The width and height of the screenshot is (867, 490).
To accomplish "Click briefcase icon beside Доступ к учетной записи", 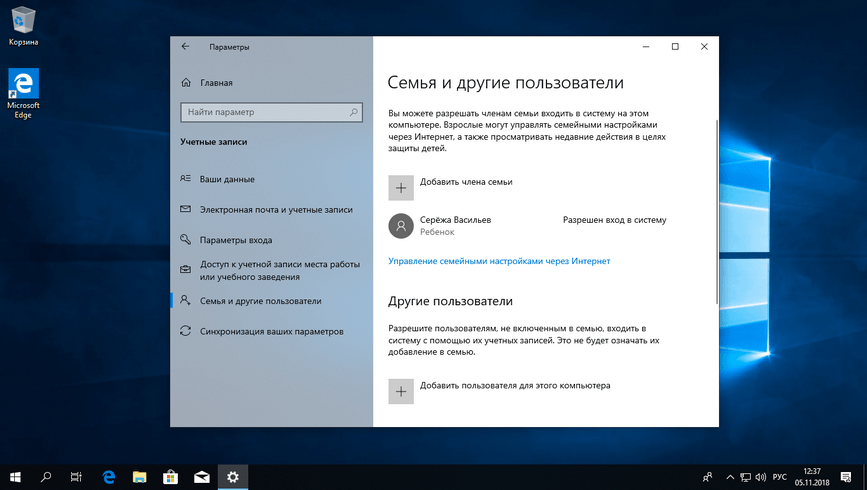I will 185,269.
